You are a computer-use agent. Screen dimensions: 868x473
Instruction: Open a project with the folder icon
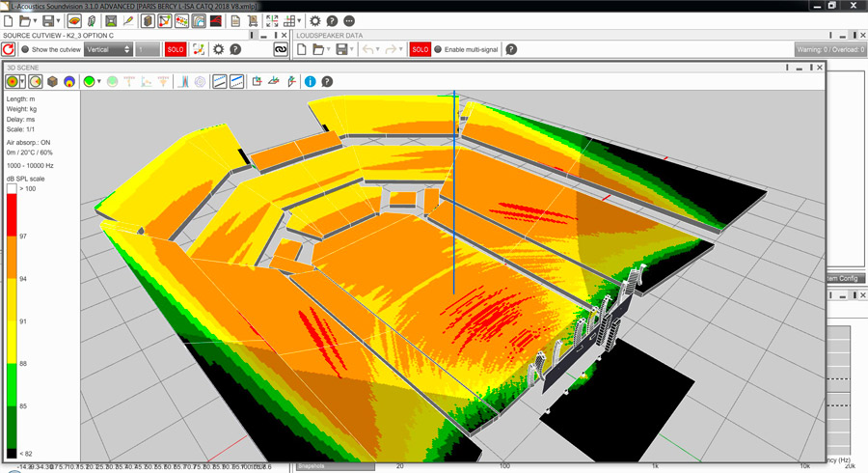pos(25,21)
